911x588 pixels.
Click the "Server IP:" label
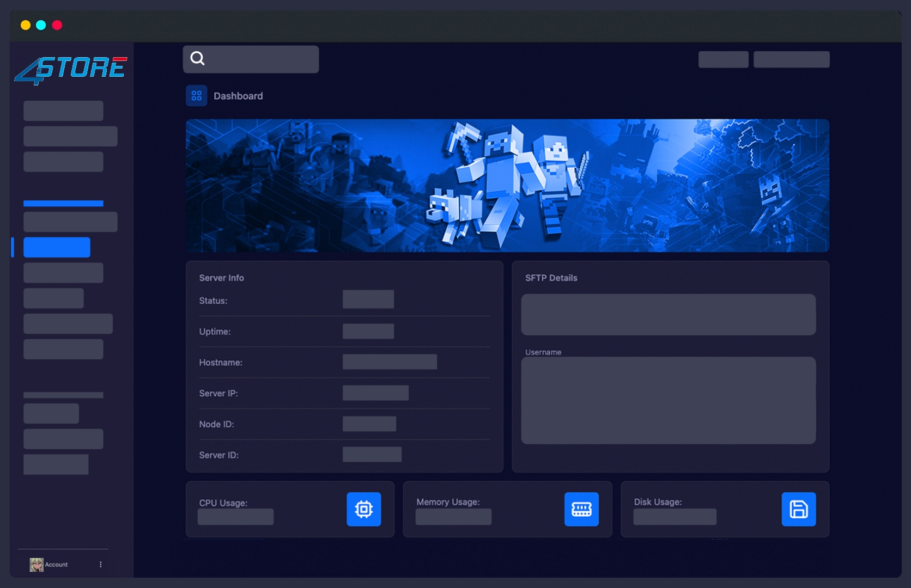click(218, 393)
